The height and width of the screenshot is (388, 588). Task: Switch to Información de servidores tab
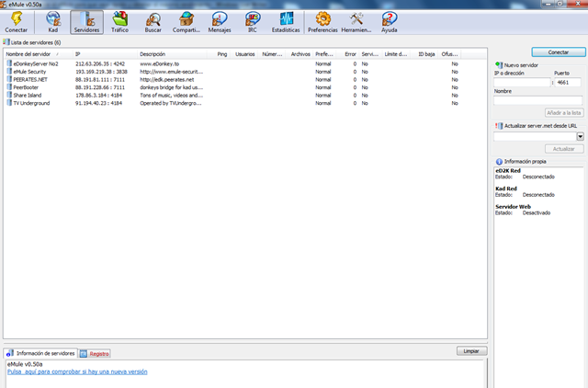point(40,353)
